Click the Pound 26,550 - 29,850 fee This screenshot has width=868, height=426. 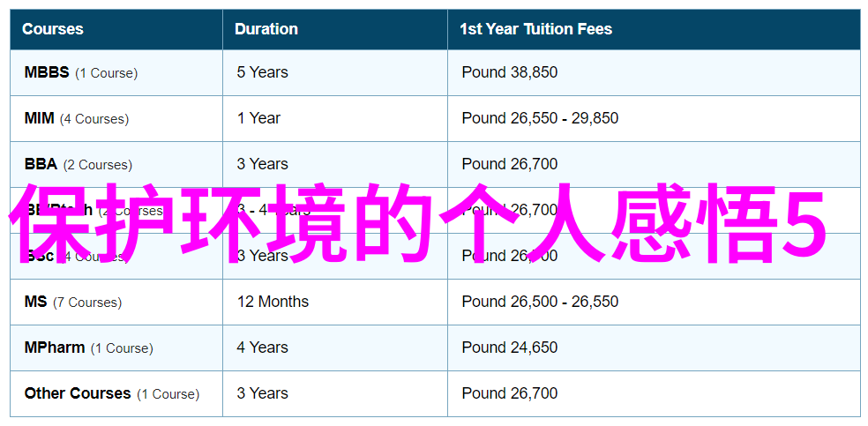click(540, 118)
